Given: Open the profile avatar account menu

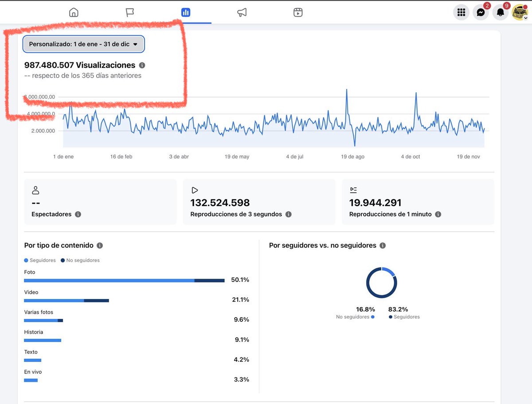Looking at the screenshot, I should (x=520, y=12).
